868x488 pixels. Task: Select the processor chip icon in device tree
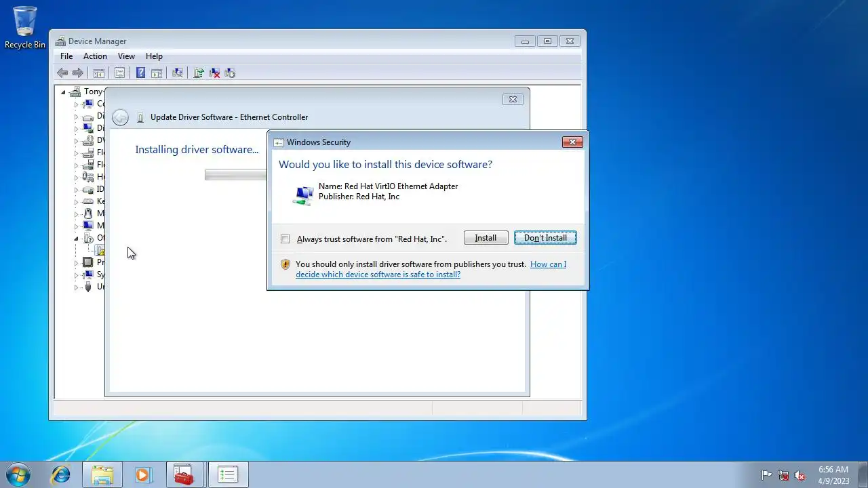[87, 262]
